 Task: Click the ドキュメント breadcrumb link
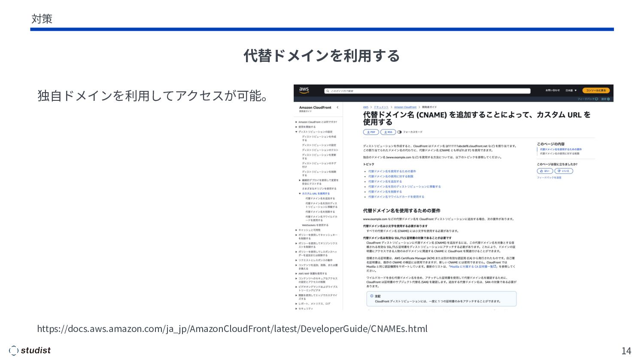click(x=381, y=107)
